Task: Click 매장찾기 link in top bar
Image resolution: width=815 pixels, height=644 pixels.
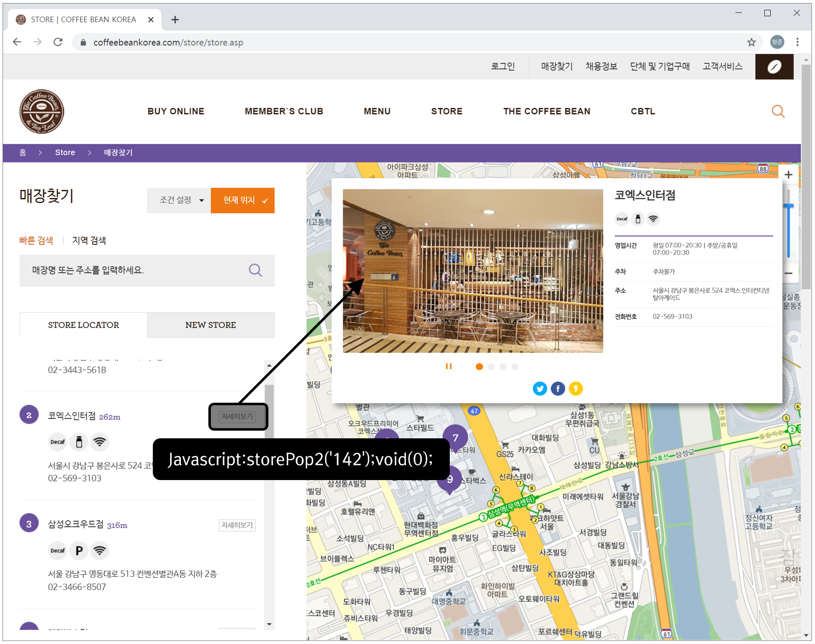Action: pyautogui.click(x=557, y=66)
